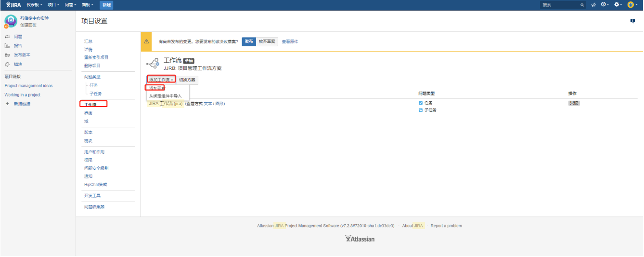The height and width of the screenshot is (257, 644).
Task: Open the Project management ideas link
Action: 28,86
